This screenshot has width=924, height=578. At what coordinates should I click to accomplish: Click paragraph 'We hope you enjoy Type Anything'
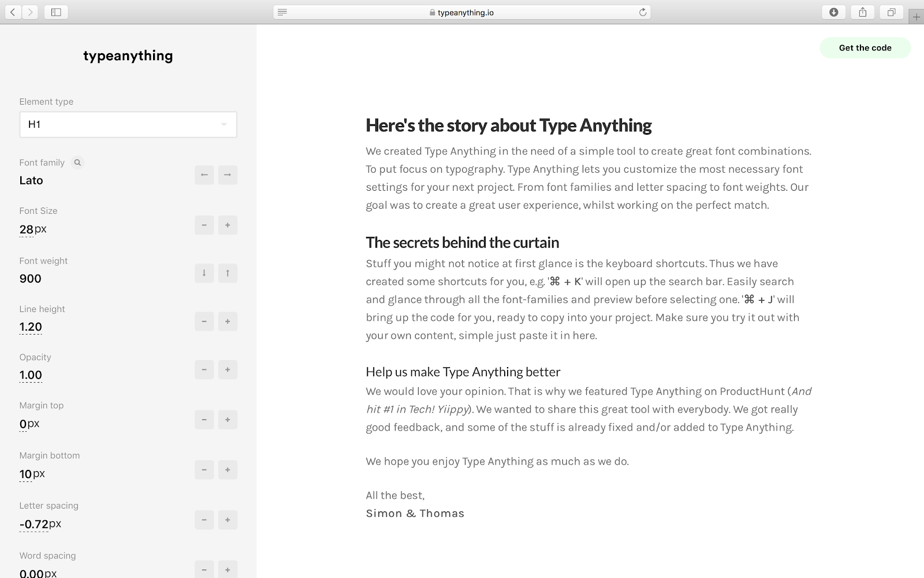[x=497, y=461]
